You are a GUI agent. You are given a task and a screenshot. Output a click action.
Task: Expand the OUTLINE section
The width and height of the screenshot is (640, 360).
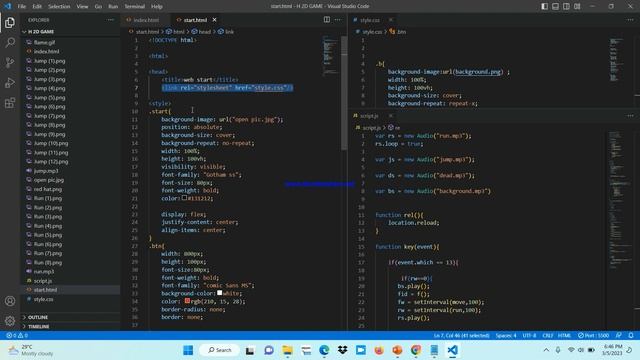[71, 317]
